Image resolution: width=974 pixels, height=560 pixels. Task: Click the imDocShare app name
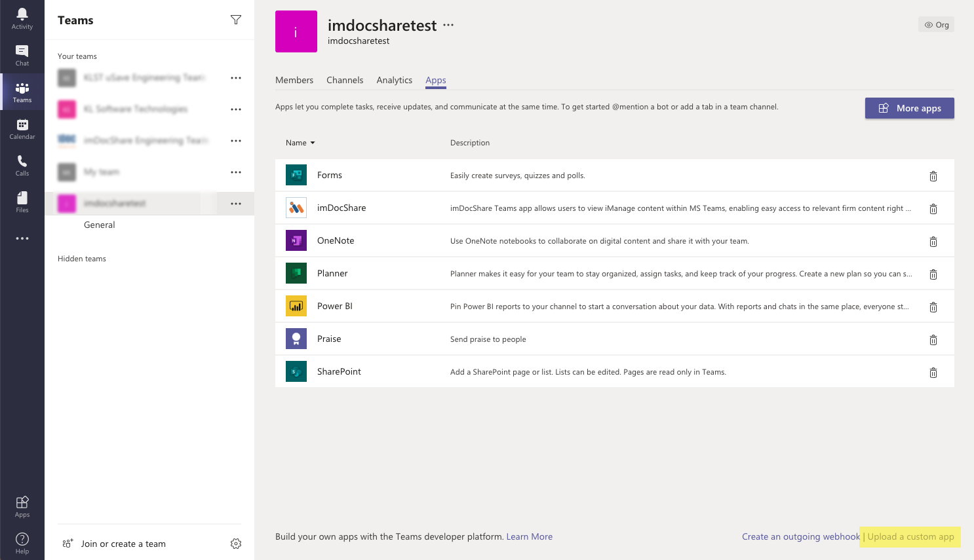[341, 208]
